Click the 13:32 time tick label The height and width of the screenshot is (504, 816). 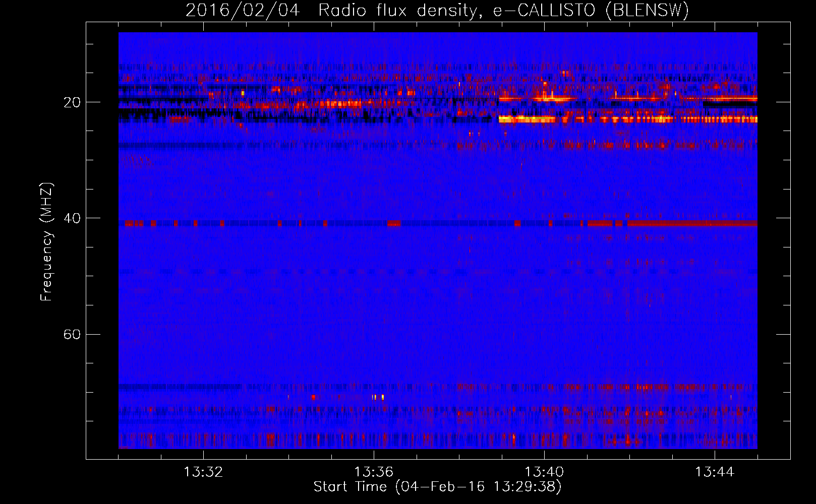pos(203,472)
